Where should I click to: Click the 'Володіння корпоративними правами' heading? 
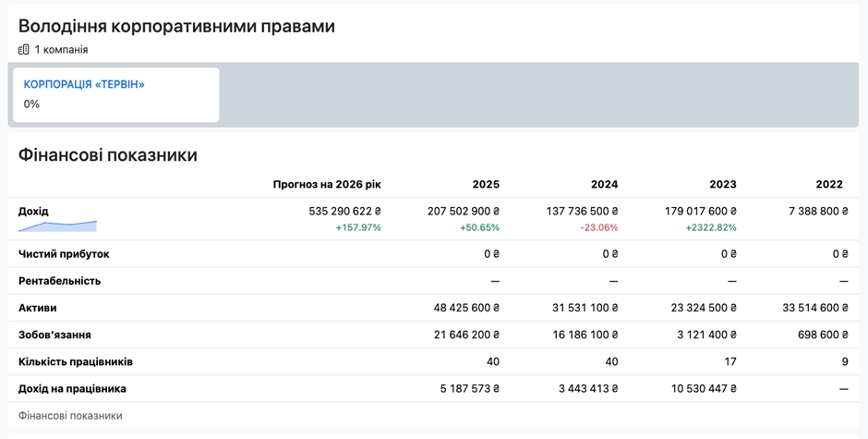176,26
